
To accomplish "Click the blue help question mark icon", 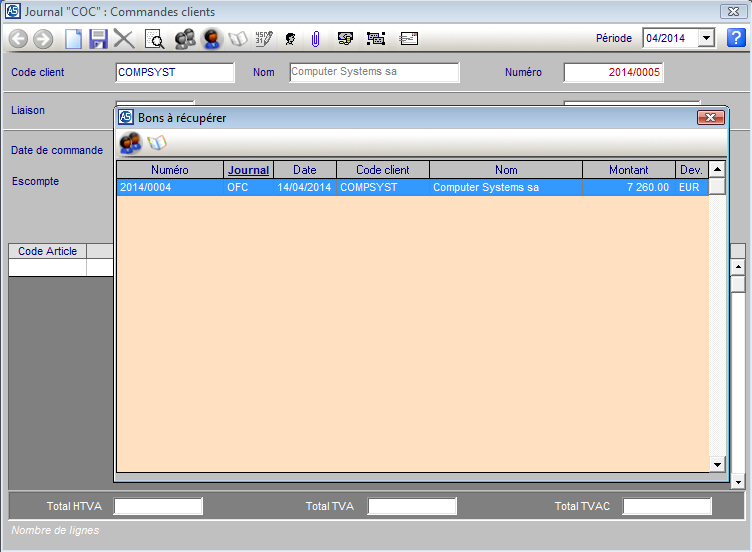I will [x=736, y=38].
